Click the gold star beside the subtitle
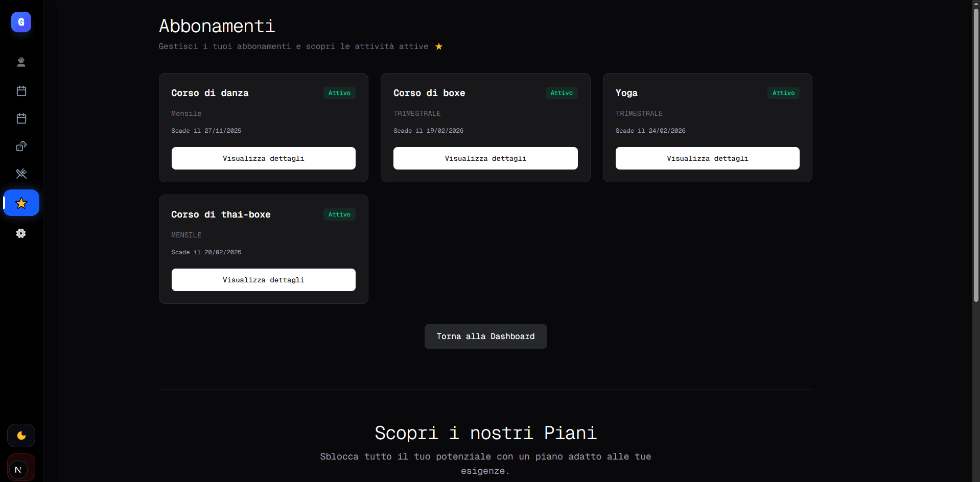The height and width of the screenshot is (482, 980). [439, 46]
